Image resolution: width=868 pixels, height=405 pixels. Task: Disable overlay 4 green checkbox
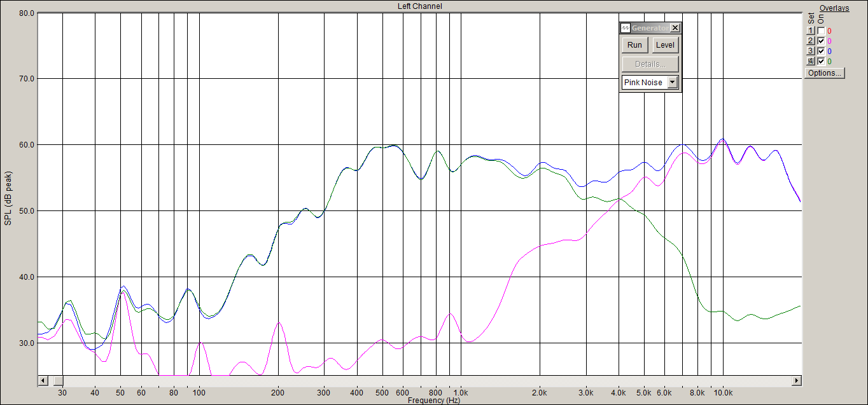click(821, 61)
